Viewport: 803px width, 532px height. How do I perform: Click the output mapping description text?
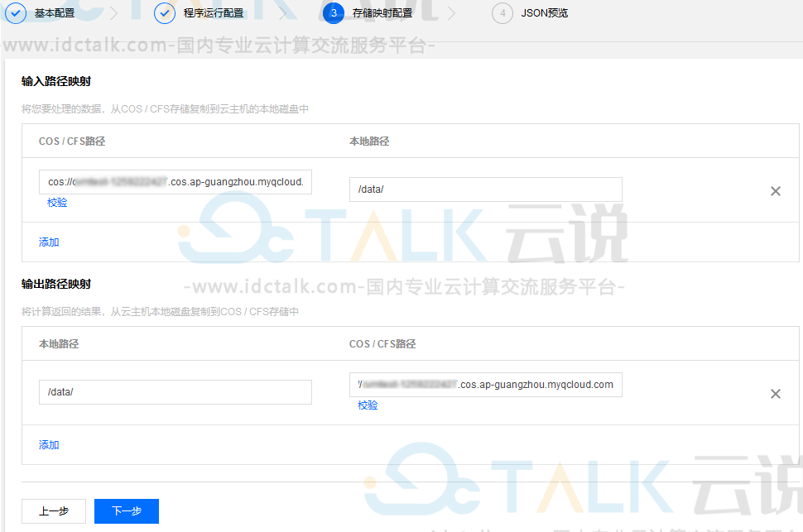point(160,312)
